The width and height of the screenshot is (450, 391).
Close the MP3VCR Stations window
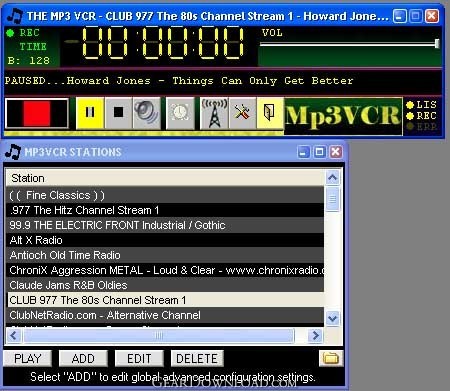(x=336, y=152)
